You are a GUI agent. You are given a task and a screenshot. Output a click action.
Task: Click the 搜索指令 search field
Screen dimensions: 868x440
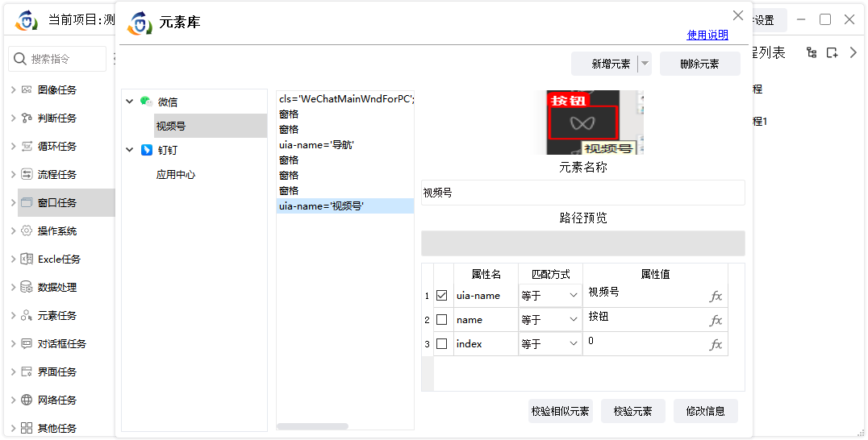tap(57, 59)
